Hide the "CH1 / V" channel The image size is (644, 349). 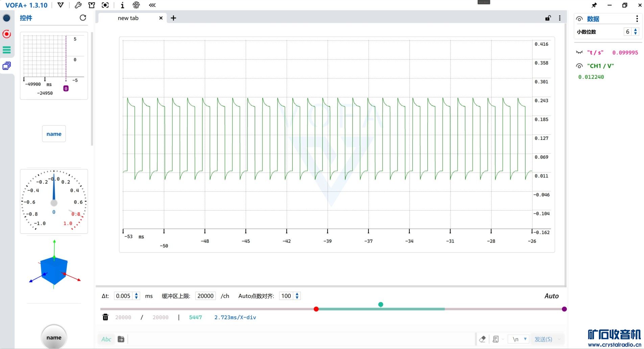coord(579,66)
